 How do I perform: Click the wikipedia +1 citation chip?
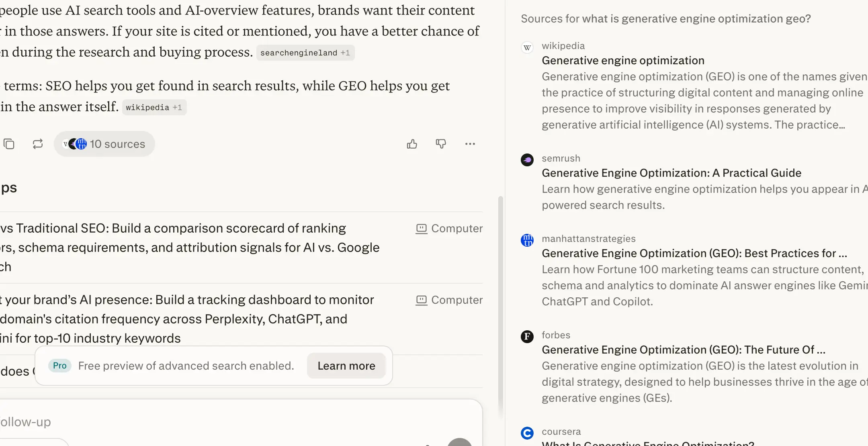click(x=154, y=107)
